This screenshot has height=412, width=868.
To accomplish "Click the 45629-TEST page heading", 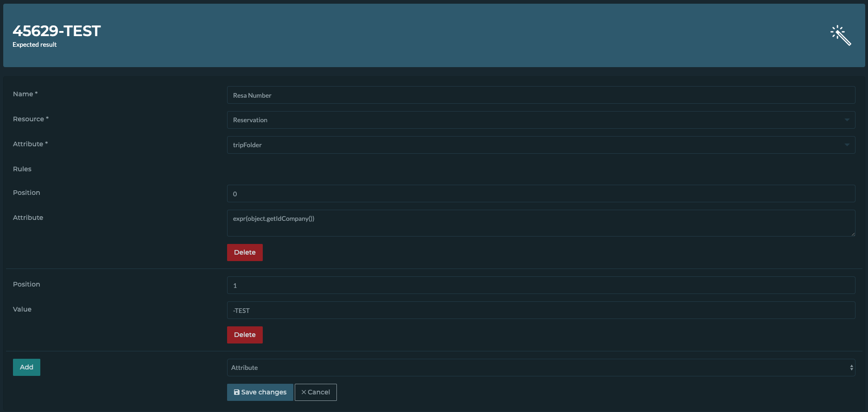I will [x=57, y=31].
